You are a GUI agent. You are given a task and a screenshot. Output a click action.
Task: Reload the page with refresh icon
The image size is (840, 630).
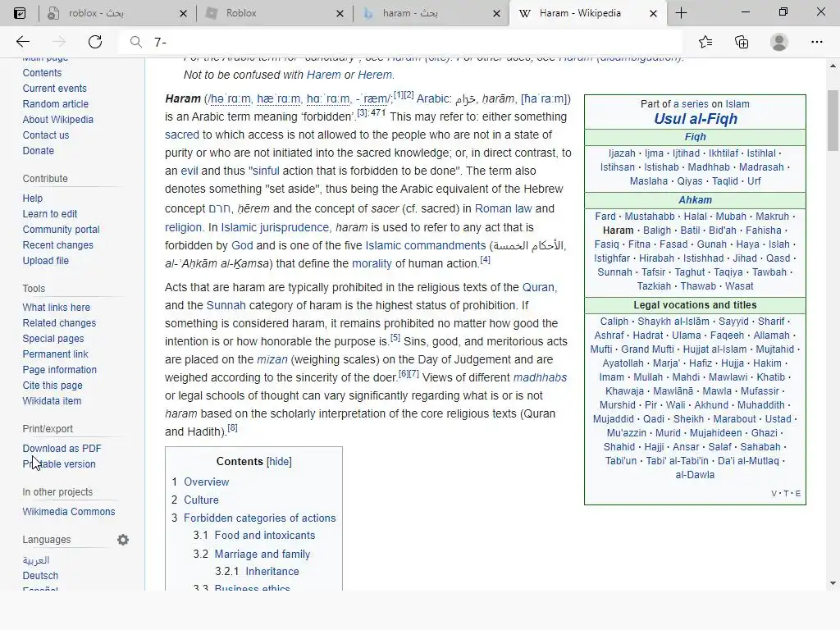(95, 42)
